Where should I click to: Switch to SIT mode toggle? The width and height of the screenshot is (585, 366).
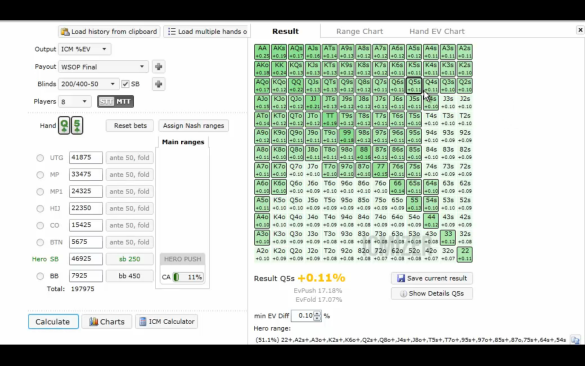click(106, 101)
